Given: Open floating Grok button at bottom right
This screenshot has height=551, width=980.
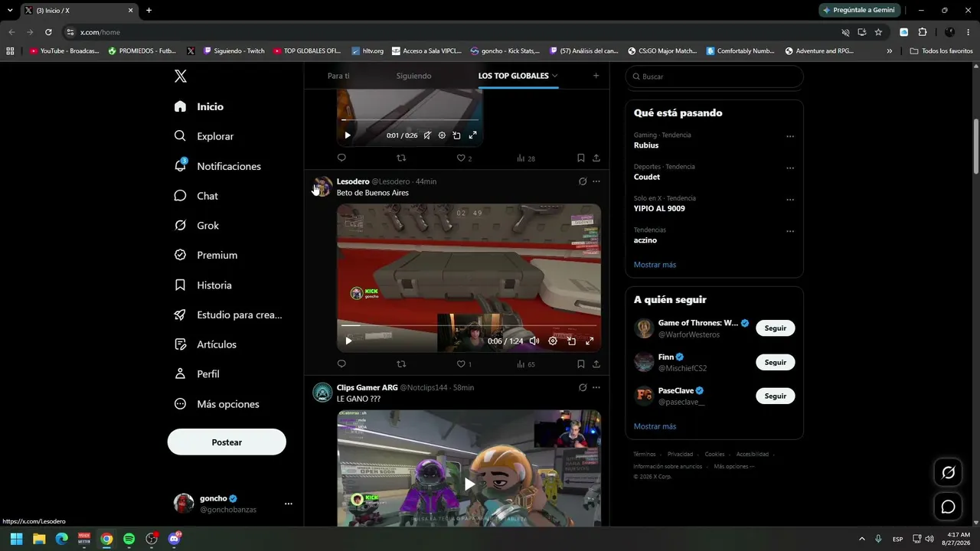Looking at the screenshot, I should (948, 473).
